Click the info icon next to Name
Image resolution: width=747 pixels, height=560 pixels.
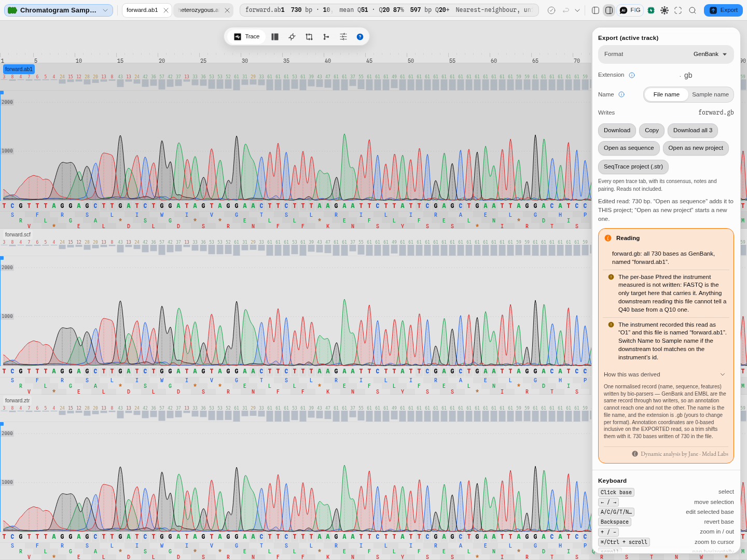point(621,94)
